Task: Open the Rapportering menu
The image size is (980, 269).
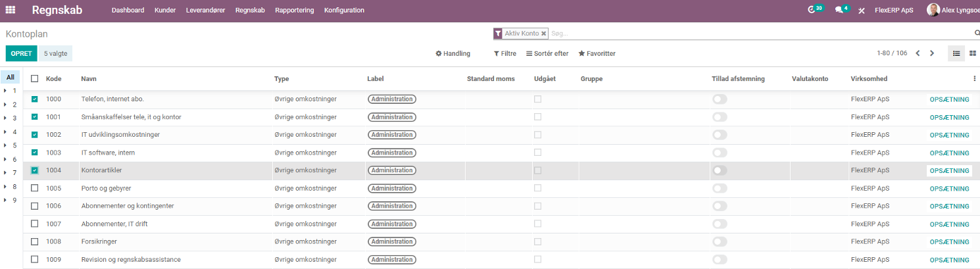Action: coord(294,10)
